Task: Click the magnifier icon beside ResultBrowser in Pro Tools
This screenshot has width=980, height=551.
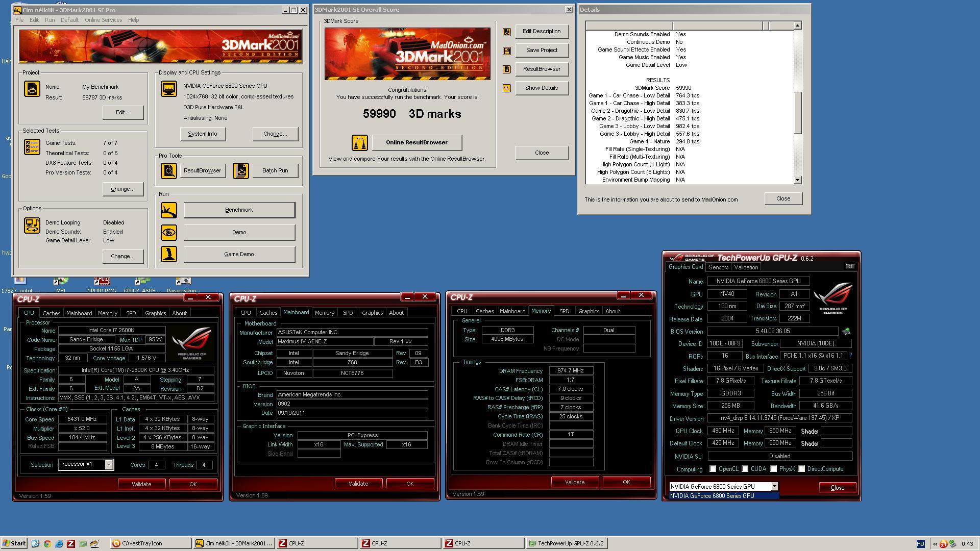Action: coord(169,171)
